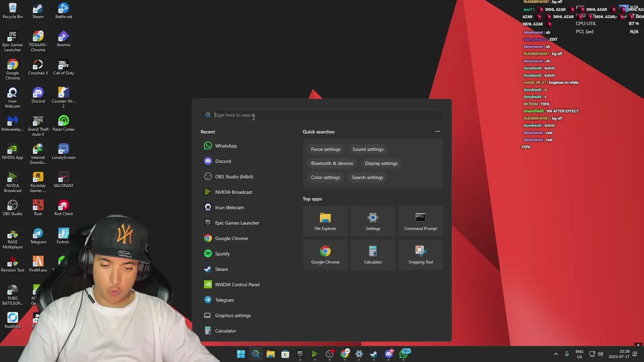This screenshot has height=362, width=644.
Task: Click the microphone icon in system tray
Action: pyautogui.click(x=567, y=354)
